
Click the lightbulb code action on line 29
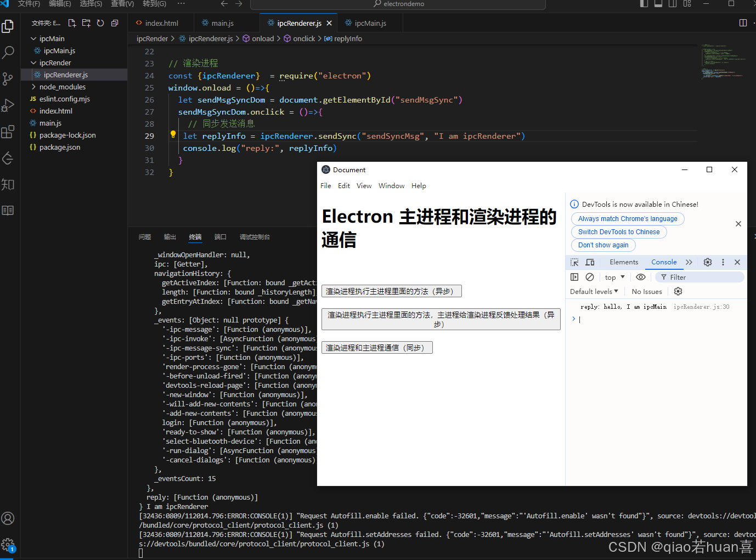pyautogui.click(x=173, y=134)
